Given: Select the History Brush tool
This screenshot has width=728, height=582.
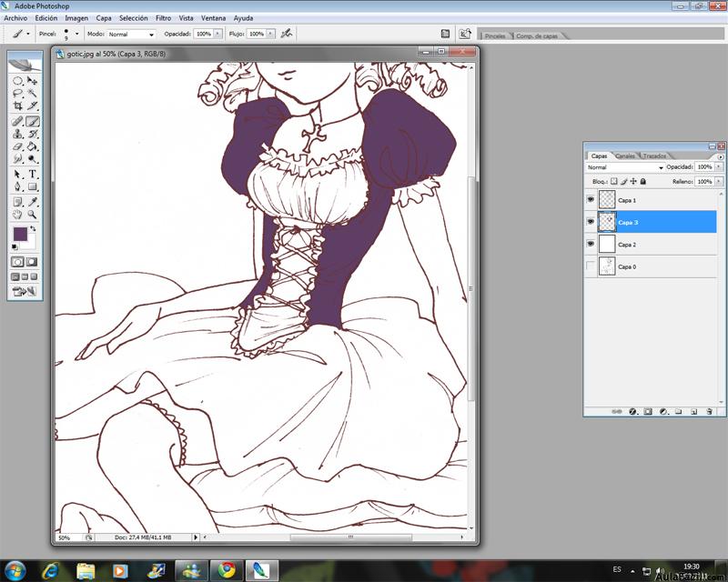Looking at the screenshot, I should click(32, 134).
